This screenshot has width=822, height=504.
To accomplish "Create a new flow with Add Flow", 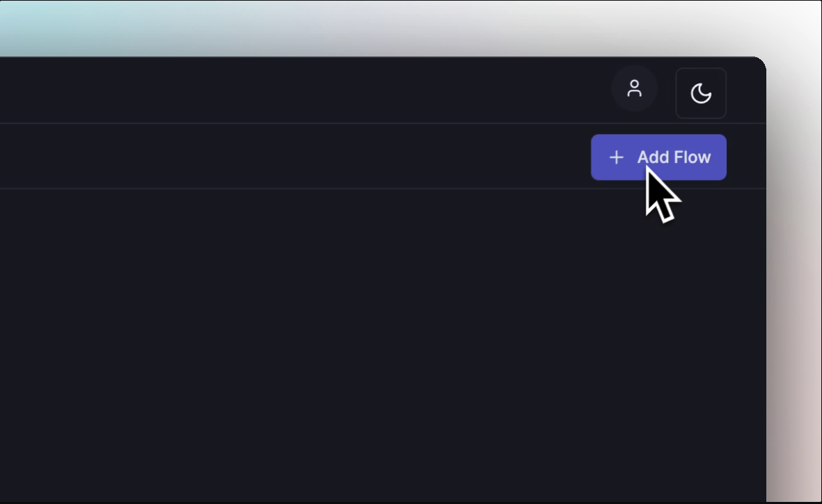I will (x=658, y=157).
